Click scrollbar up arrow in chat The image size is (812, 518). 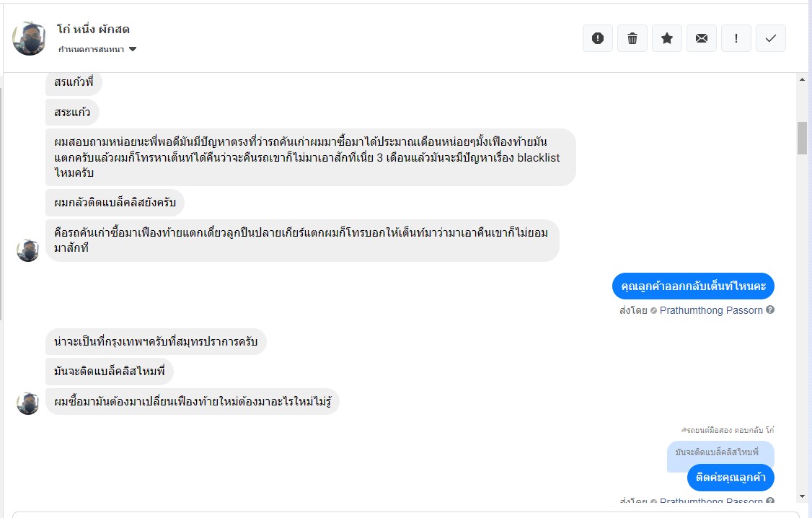tap(802, 80)
